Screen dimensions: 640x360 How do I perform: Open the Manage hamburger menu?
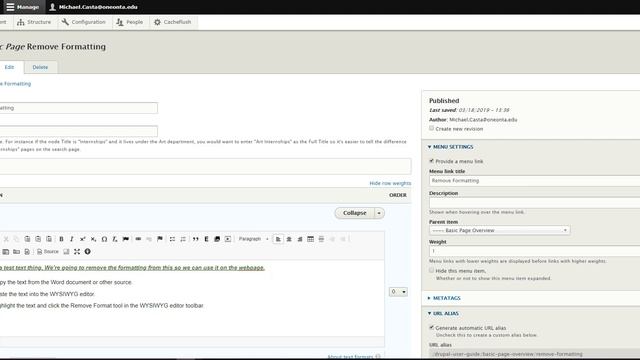pos(23,7)
